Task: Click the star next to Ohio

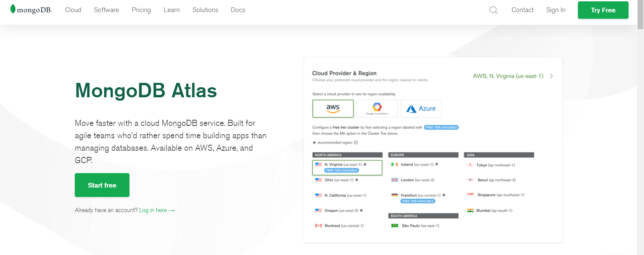Action: tap(357, 180)
